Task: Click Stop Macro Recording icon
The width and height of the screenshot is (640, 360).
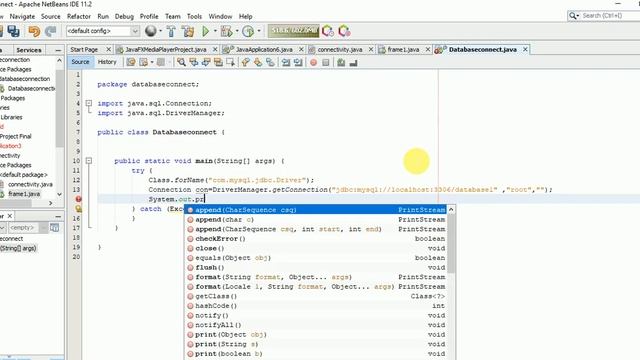Action: point(325,62)
